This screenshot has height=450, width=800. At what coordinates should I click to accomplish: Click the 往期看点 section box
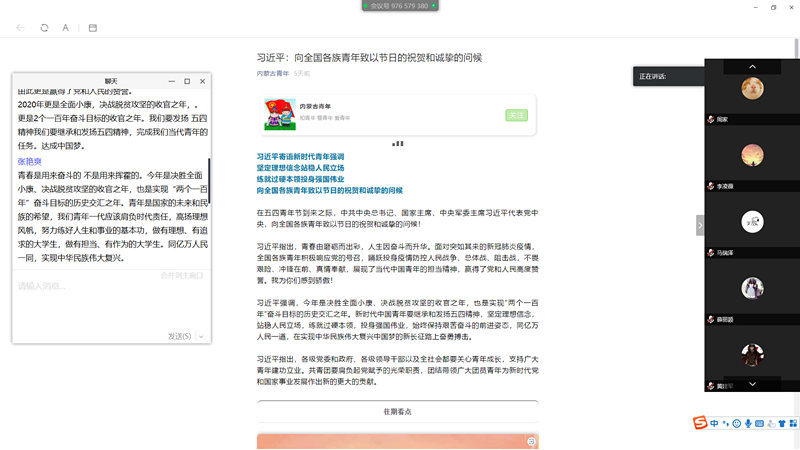397,411
